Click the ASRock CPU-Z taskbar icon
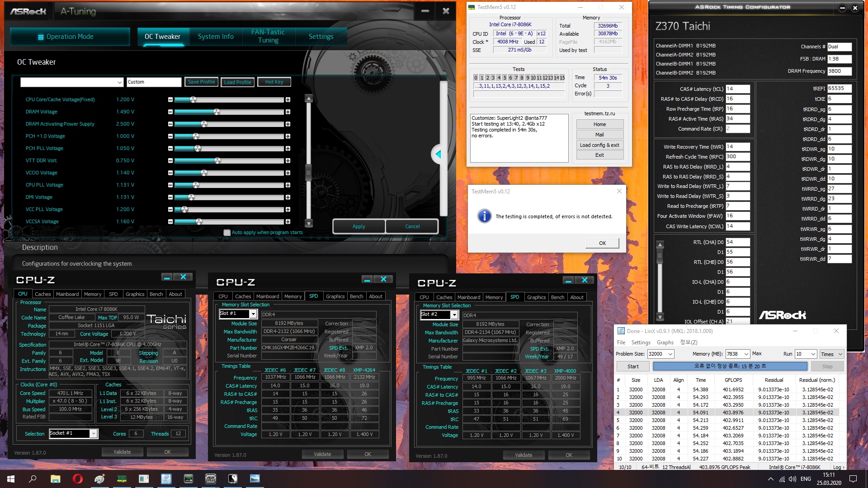The width and height of the screenshot is (868, 488). [x=210, y=479]
